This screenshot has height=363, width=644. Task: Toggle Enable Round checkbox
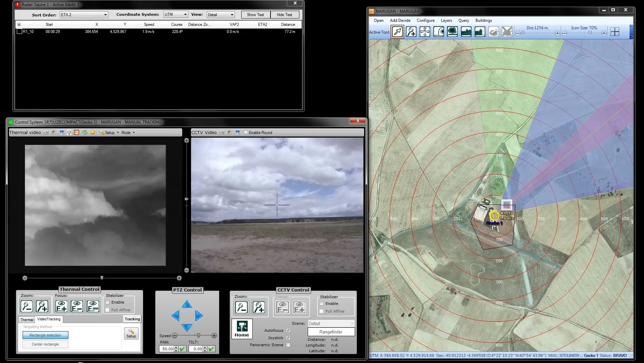coord(246,132)
